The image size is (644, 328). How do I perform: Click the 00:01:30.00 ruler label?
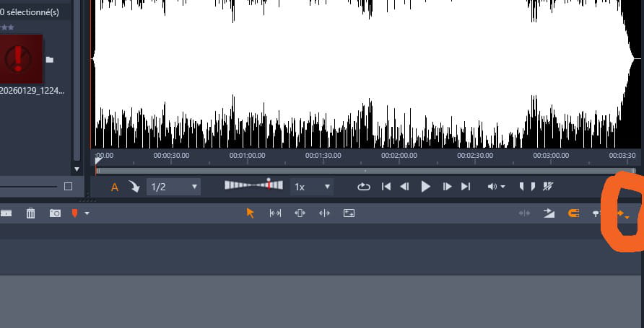tap(323, 156)
